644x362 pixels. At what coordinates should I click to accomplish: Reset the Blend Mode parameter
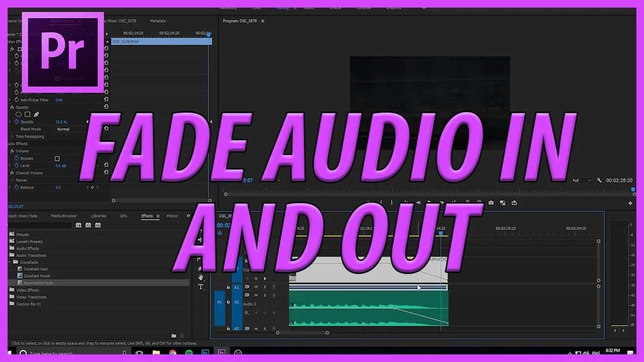[106, 129]
